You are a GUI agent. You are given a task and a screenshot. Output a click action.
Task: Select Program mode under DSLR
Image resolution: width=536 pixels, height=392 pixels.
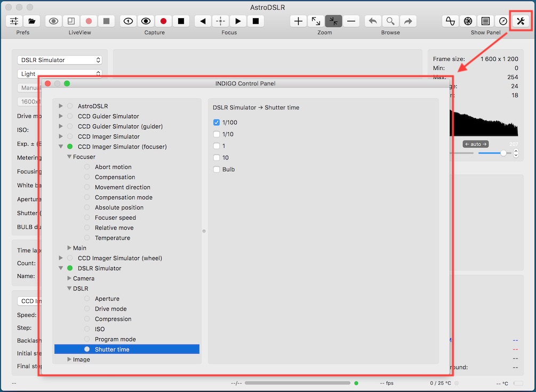[115, 339]
